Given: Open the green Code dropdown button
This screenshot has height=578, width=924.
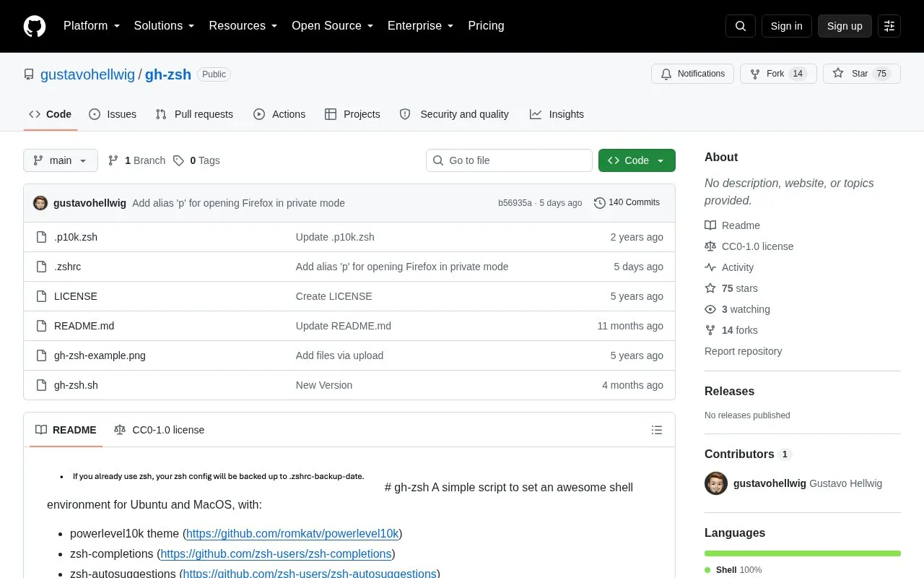Looking at the screenshot, I should [x=637, y=160].
